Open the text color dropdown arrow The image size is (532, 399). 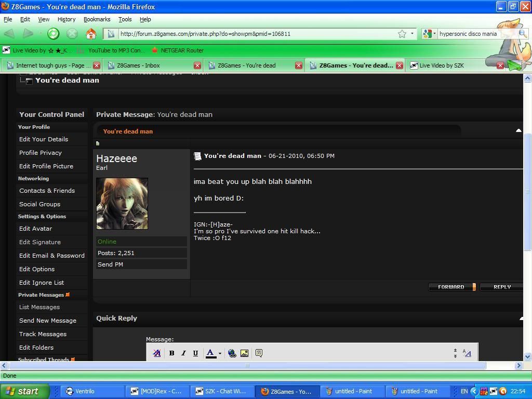[220, 353]
